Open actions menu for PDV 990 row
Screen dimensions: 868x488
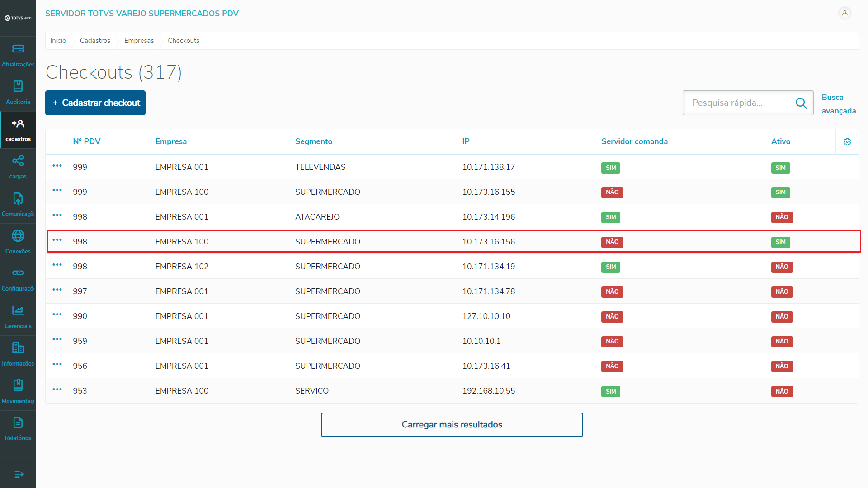[x=57, y=314]
